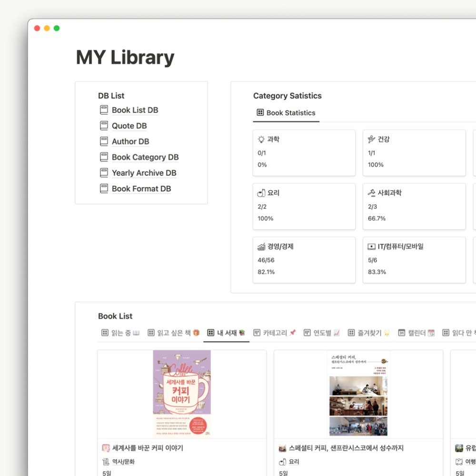Open the 연도별 board tab
476x476 pixels.
pyautogui.click(x=322, y=333)
